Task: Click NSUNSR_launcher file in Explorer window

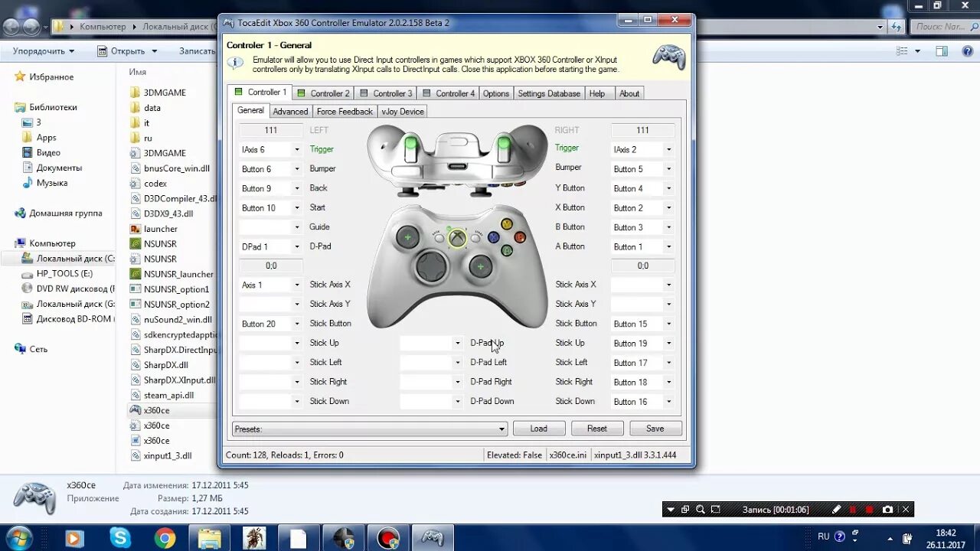Action: pyautogui.click(x=178, y=274)
